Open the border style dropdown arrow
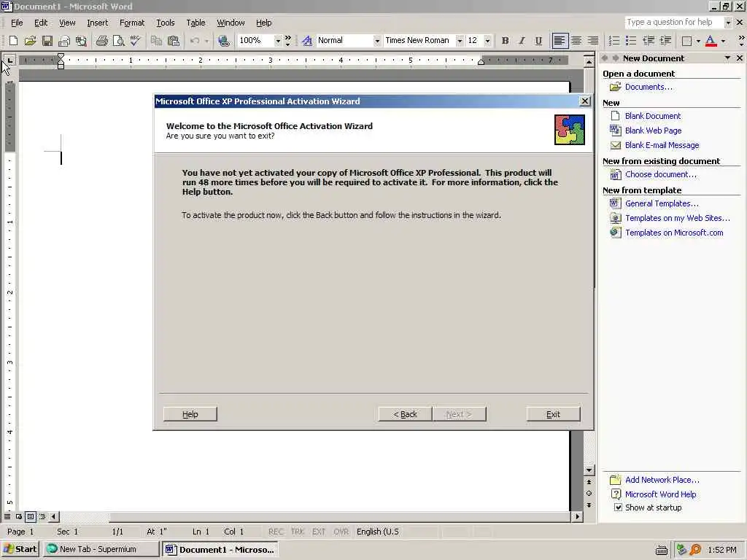This screenshot has width=747, height=560. tap(698, 41)
